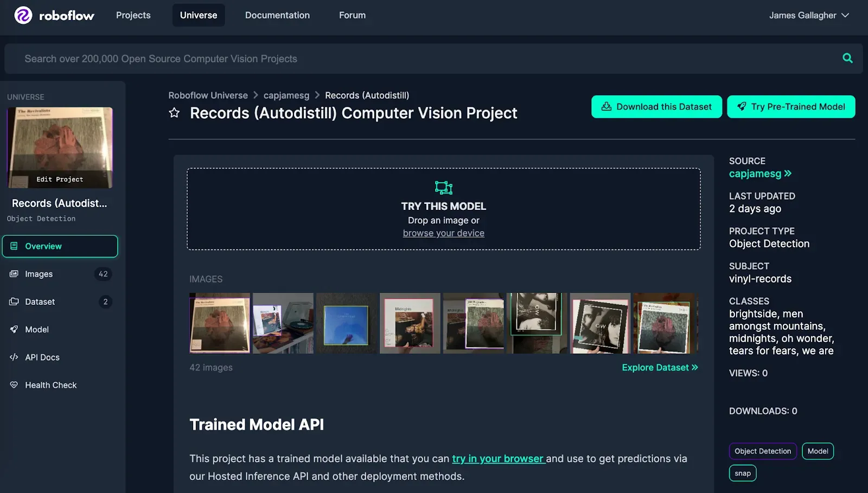Open Documentation in the top navigation
The image size is (868, 493).
tap(277, 15)
